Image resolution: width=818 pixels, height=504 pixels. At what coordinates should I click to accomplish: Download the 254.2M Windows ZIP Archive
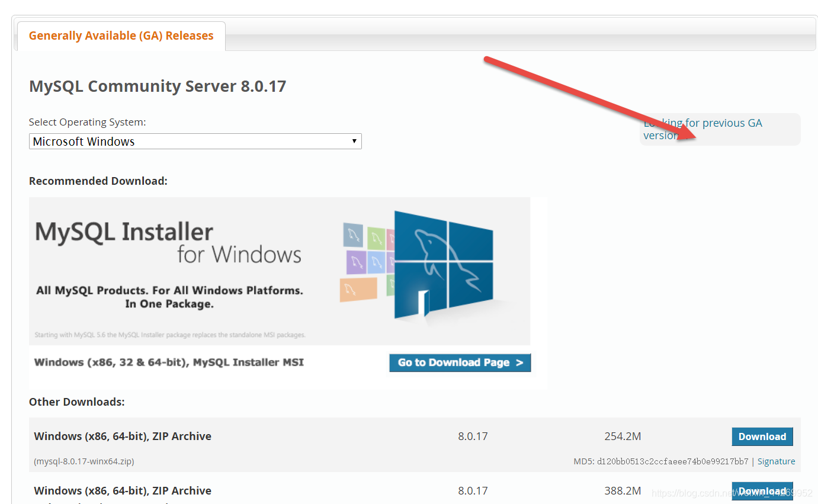point(762,436)
